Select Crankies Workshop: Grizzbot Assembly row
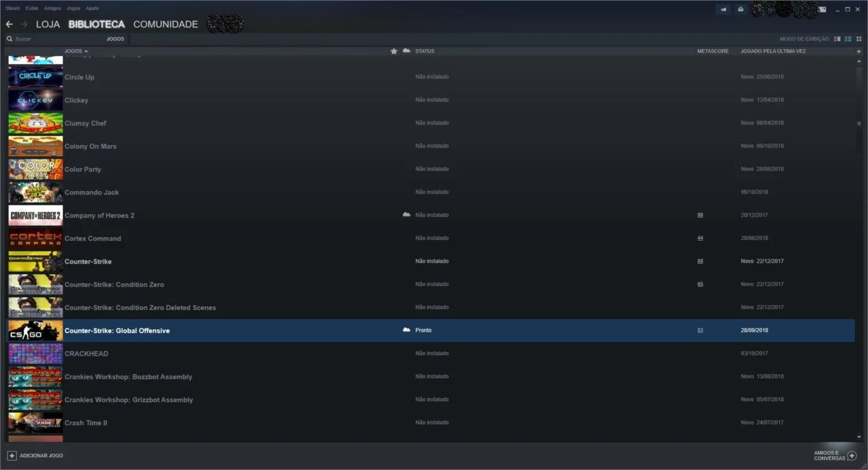The width and height of the screenshot is (868, 470). click(x=431, y=399)
